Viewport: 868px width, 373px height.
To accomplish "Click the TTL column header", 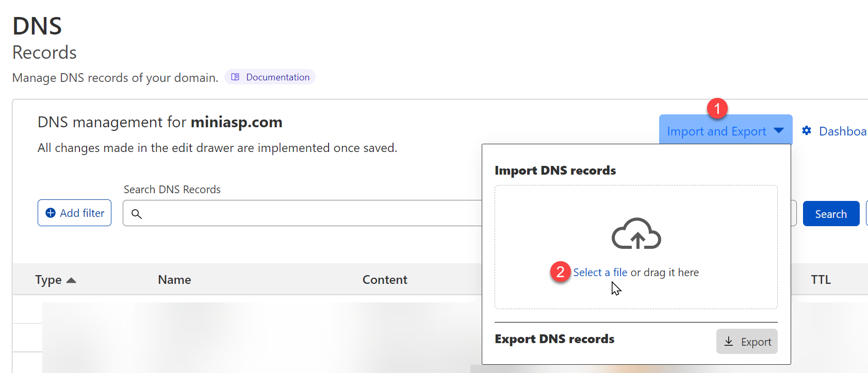I will pos(821,280).
